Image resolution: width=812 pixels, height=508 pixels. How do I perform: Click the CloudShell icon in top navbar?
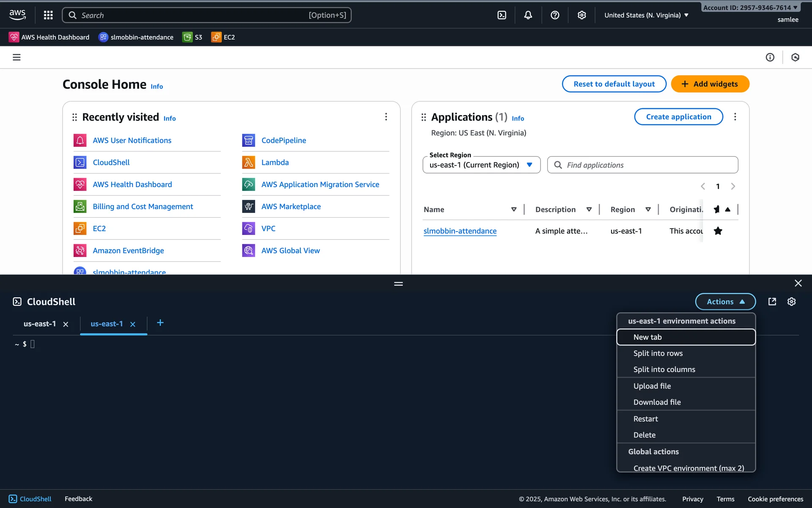point(502,15)
